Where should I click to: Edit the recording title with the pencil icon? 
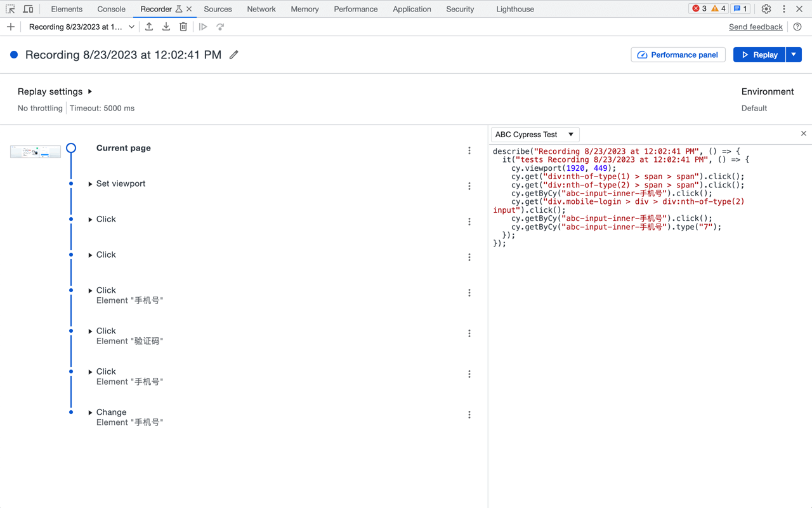click(x=234, y=55)
